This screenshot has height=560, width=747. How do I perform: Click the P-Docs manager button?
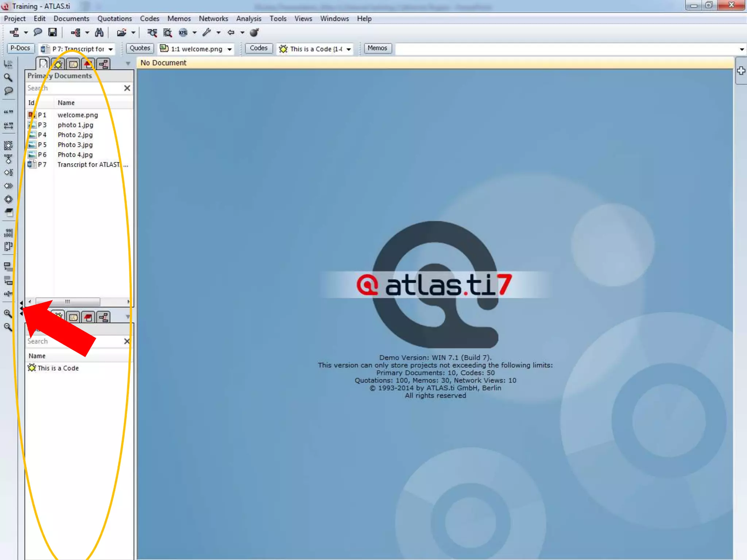[20, 48]
